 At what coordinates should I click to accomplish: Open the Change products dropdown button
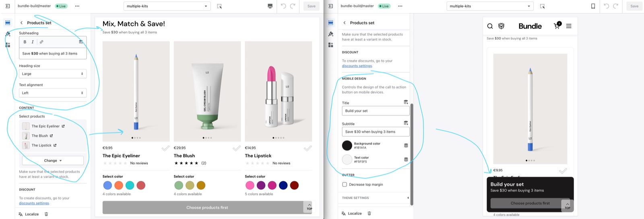(53, 160)
